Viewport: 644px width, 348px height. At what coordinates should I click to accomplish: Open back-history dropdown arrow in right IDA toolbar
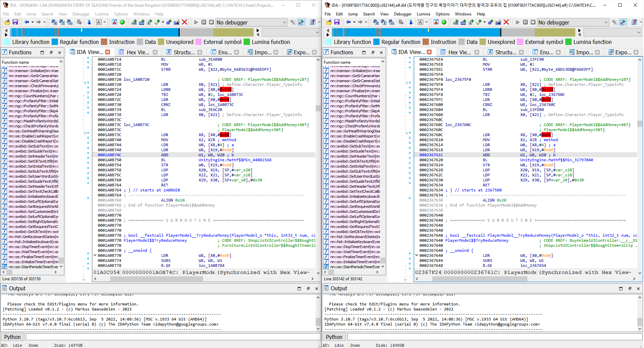(354, 22)
